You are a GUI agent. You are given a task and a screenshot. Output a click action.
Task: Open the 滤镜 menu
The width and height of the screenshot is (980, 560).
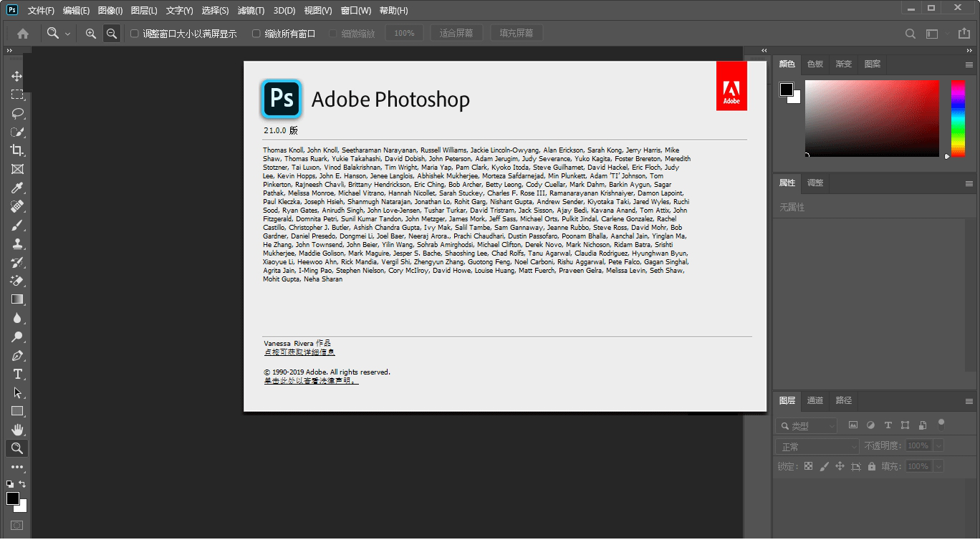pyautogui.click(x=251, y=10)
